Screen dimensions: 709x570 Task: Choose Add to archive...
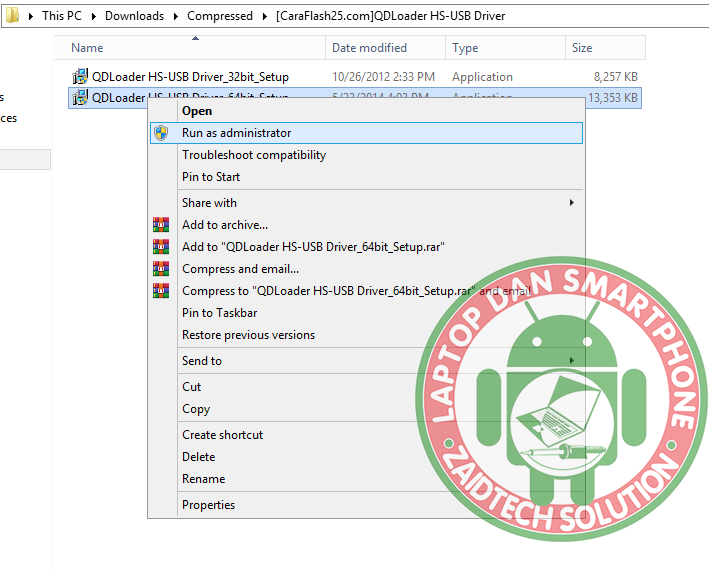pos(366,225)
